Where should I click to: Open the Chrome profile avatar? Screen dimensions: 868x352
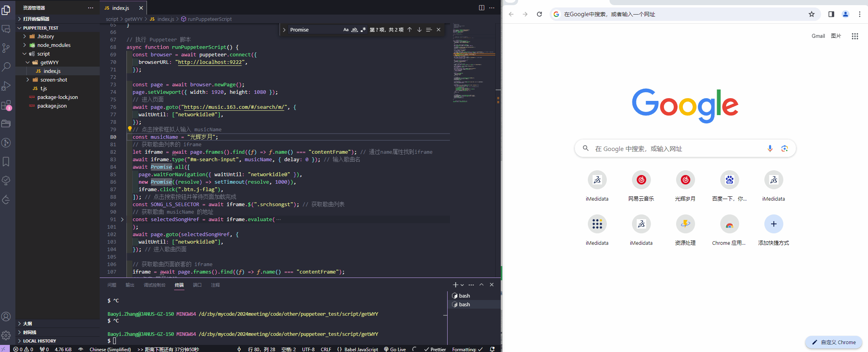[846, 14]
